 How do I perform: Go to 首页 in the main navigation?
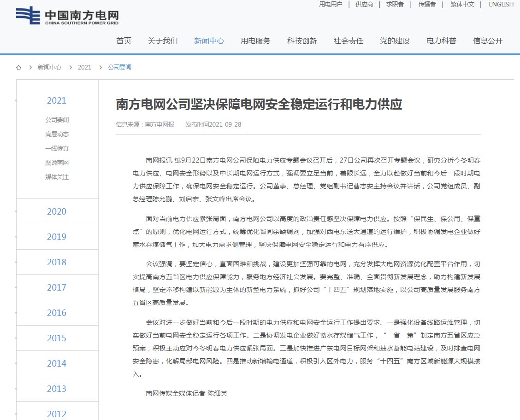[124, 41]
